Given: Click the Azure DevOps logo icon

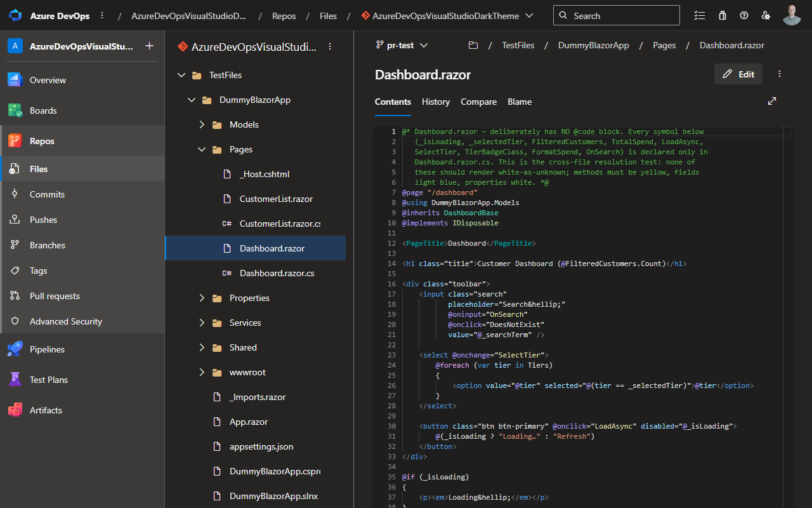Looking at the screenshot, I should 15,15.
